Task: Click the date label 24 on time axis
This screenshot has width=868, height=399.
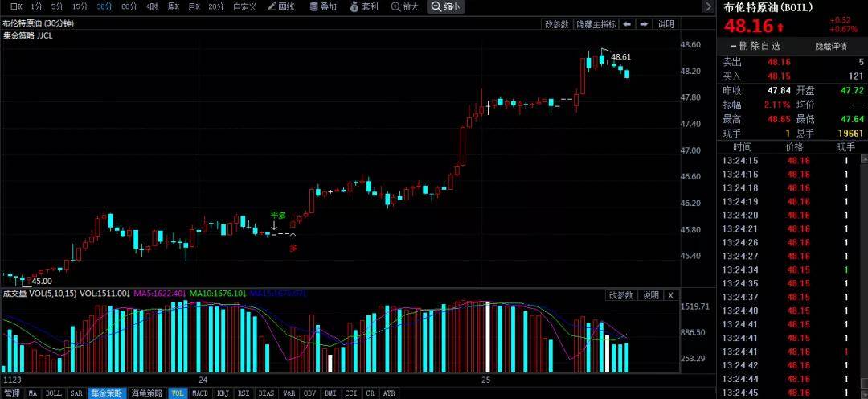Action: coord(203,380)
